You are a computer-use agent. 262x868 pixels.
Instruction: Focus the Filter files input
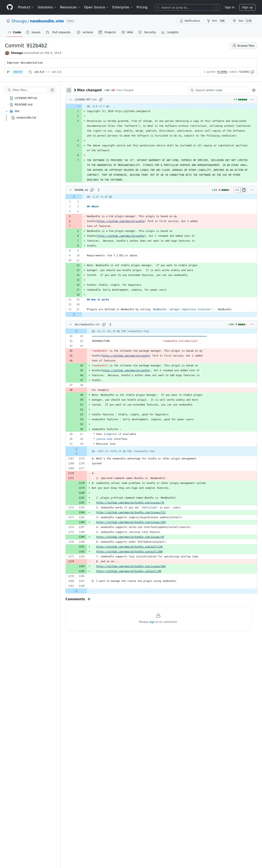coord(26,90)
